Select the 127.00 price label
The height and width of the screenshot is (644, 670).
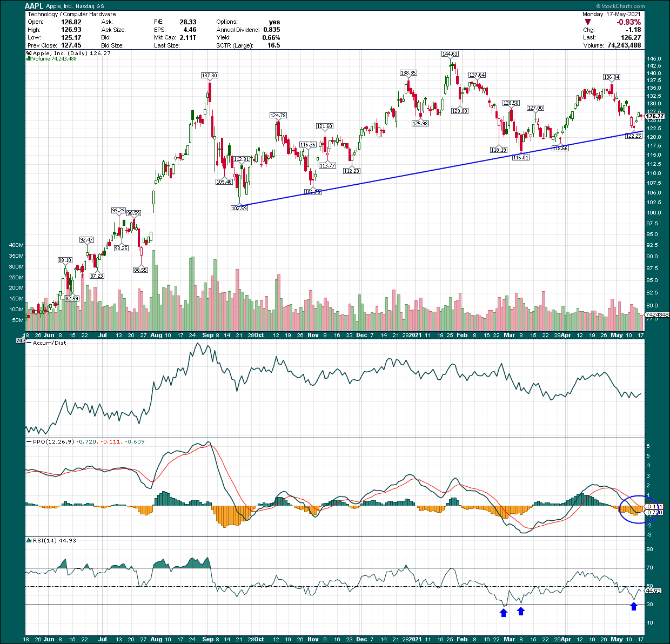coord(535,108)
